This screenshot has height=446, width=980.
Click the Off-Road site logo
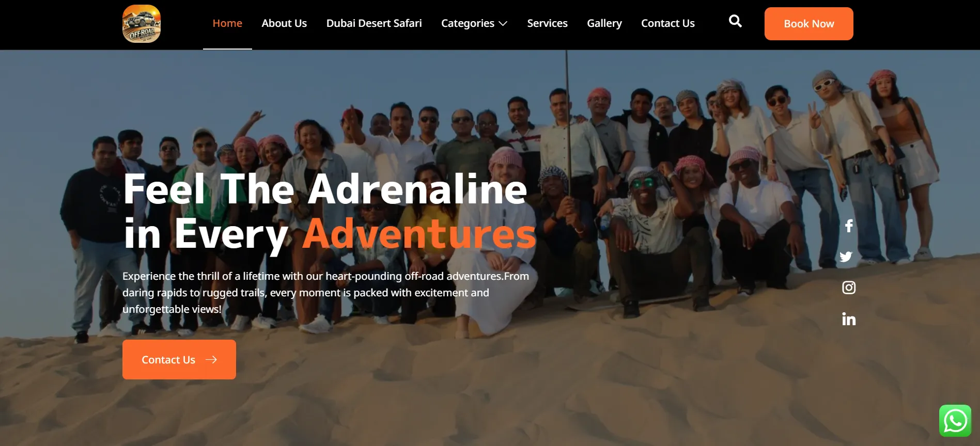(142, 24)
